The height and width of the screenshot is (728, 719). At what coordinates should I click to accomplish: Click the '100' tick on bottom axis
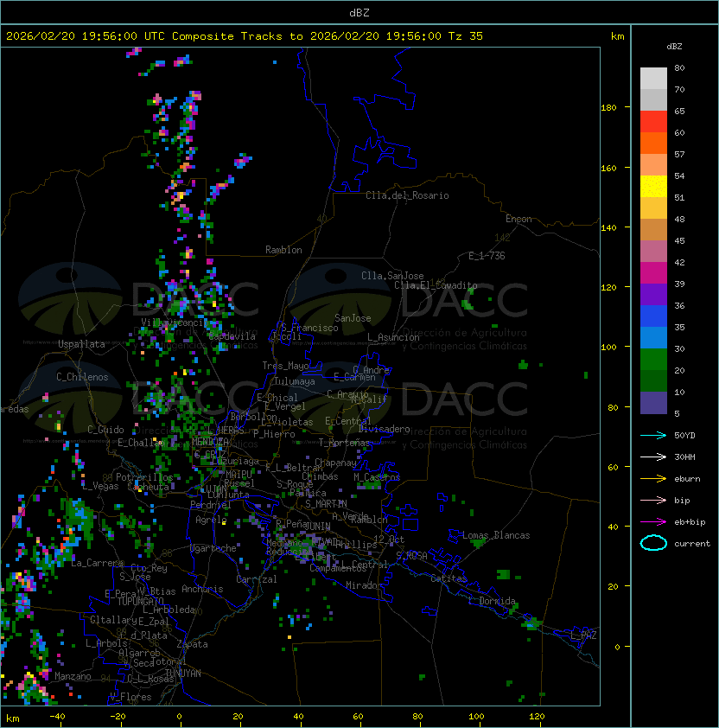click(476, 717)
